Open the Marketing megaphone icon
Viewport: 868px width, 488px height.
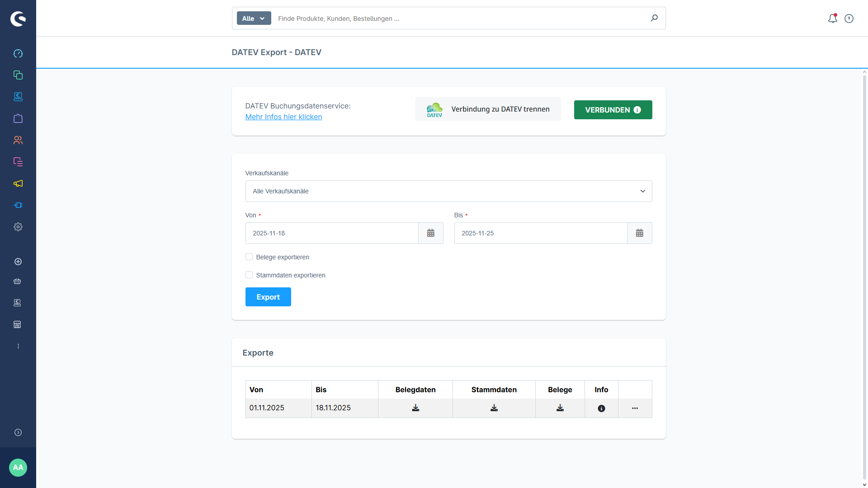pos(18,183)
